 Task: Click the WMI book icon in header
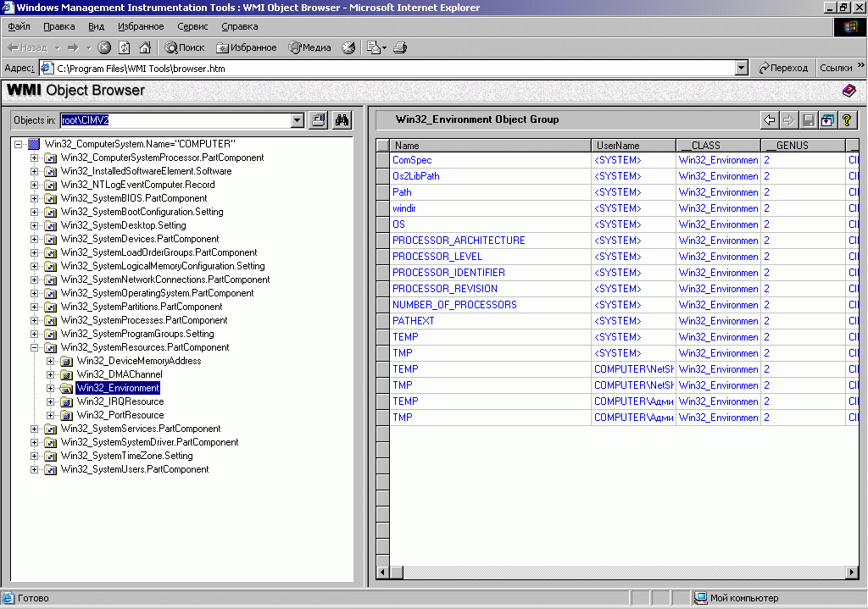click(x=849, y=90)
